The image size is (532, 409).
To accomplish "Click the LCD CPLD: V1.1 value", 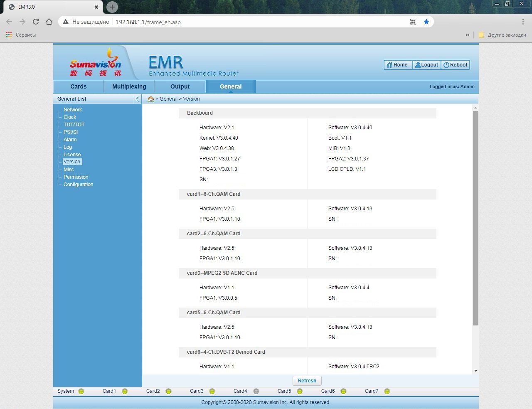I will (347, 169).
